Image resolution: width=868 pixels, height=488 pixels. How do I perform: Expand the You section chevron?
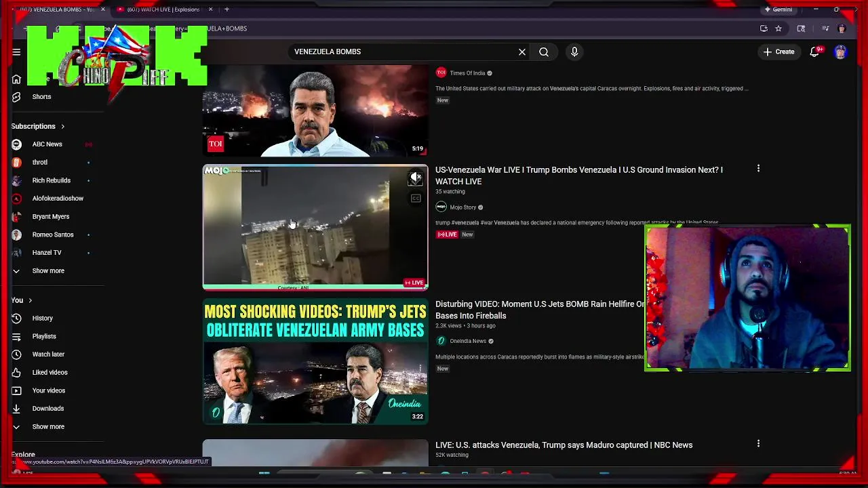[x=30, y=300]
